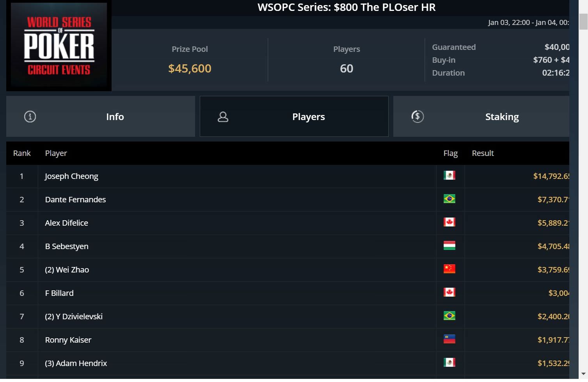
Task: Click Wei Zhao's China flag icon
Action: [x=449, y=269]
